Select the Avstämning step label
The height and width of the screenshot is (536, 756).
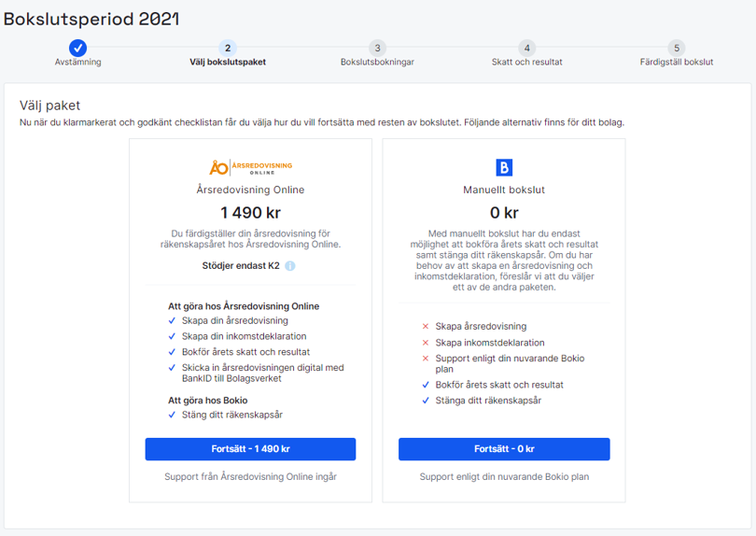point(77,62)
